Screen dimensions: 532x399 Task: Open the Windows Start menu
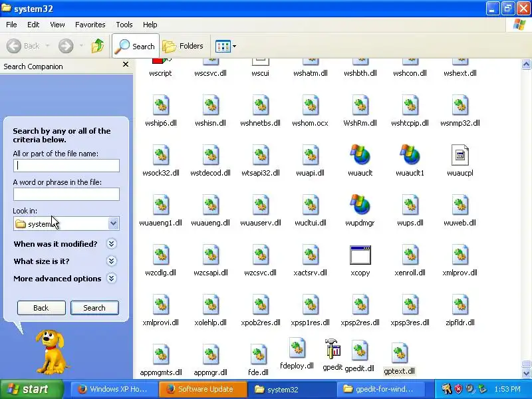pos(31,389)
